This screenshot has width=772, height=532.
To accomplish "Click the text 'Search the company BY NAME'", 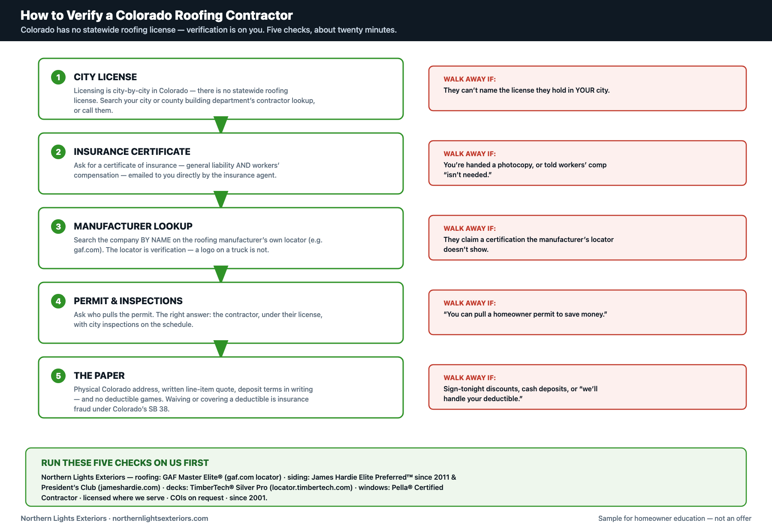I will tap(122, 240).
